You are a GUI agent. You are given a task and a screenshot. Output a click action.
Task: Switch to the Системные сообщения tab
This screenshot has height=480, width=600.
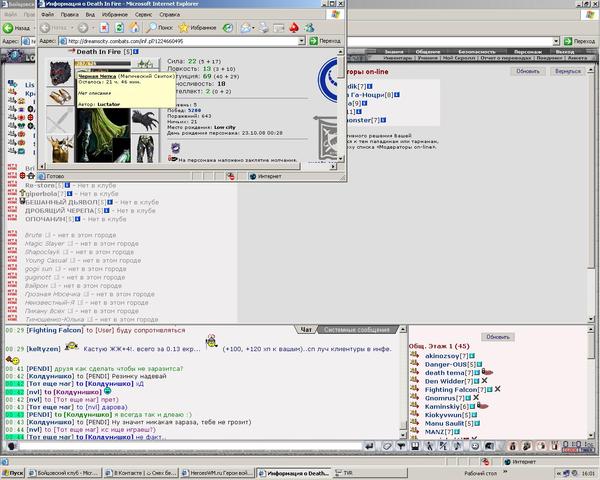click(357, 330)
